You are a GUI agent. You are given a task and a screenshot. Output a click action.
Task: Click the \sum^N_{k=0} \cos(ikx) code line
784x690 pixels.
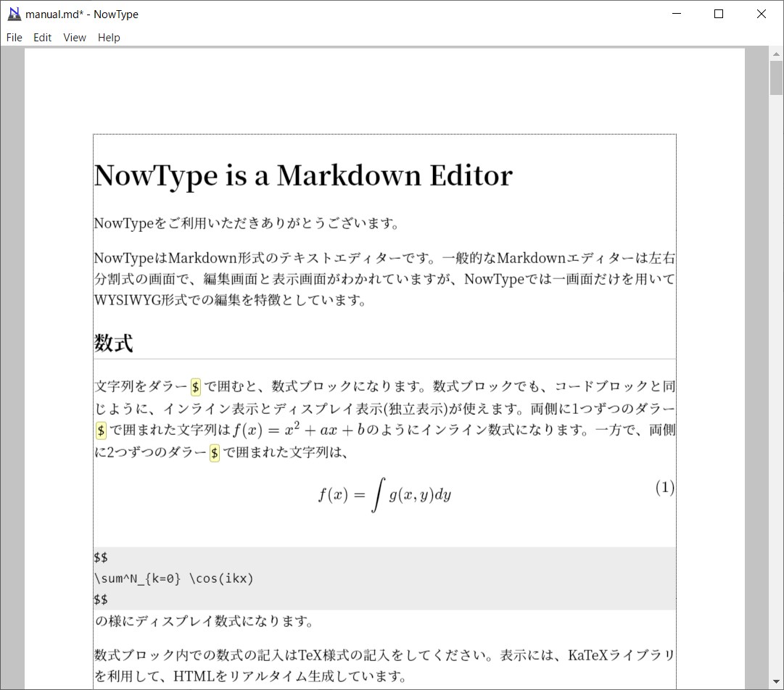(174, 578)
